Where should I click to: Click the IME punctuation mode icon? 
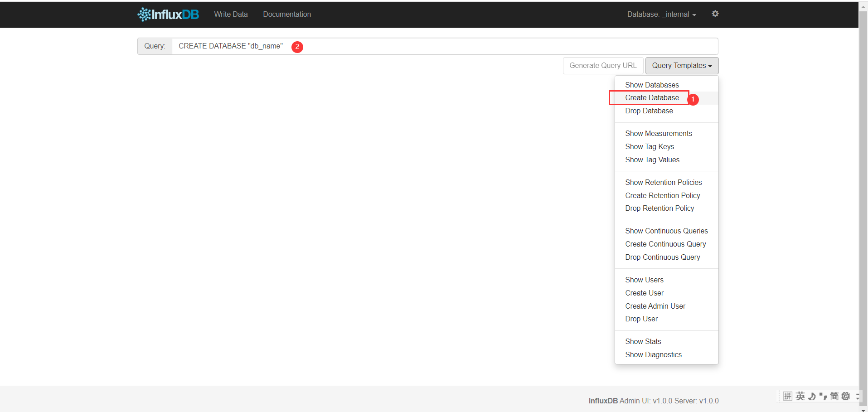823,396
